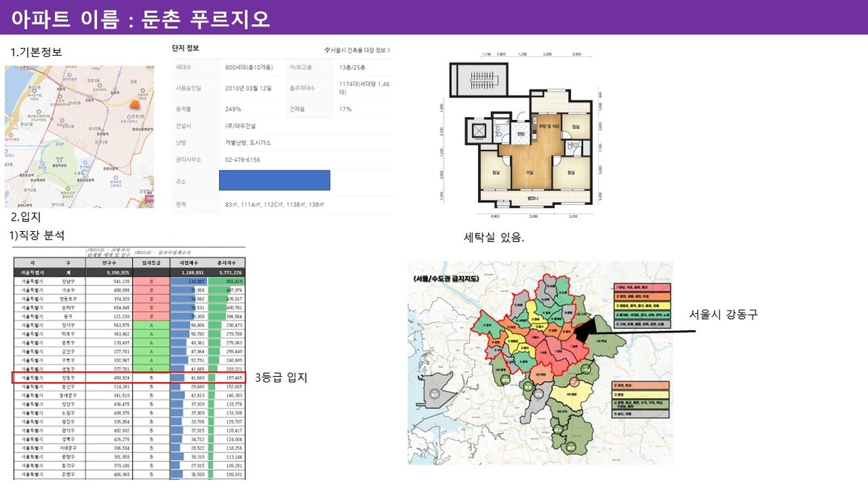Click the area list 83㎡, 111A㎡, 112C㎡
The width and height of the screenshot is (868, 488).
273,204
